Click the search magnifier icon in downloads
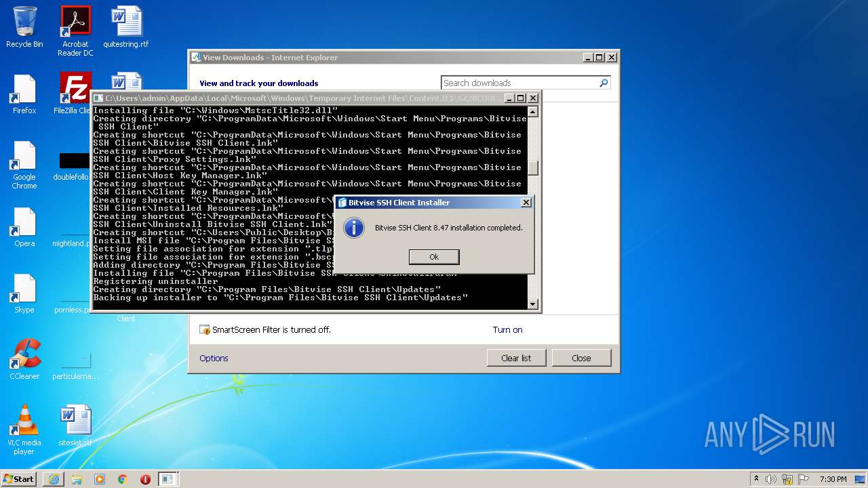The width and height of the screenshot is (868, 488). pyautogui.click(x=604, y=83)
